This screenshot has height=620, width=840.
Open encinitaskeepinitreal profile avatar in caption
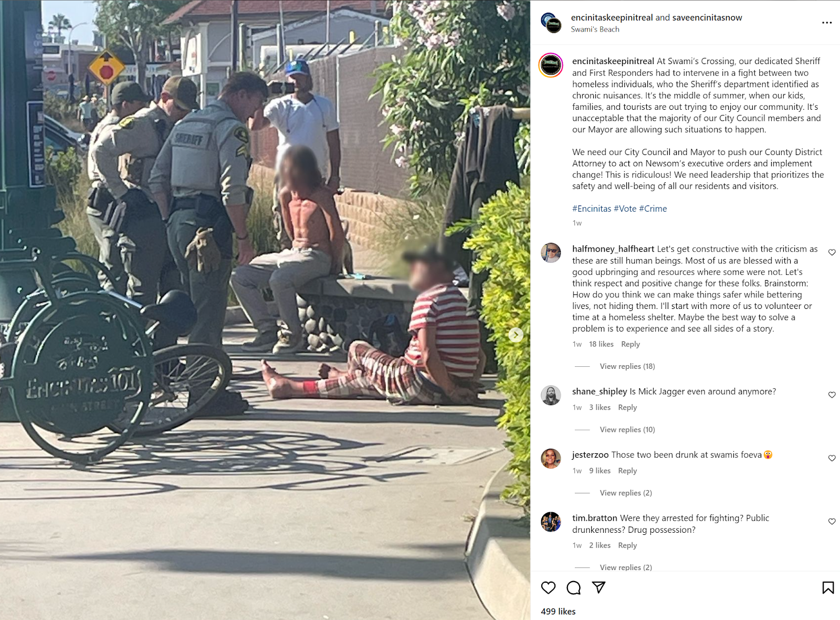pos(551,66)
